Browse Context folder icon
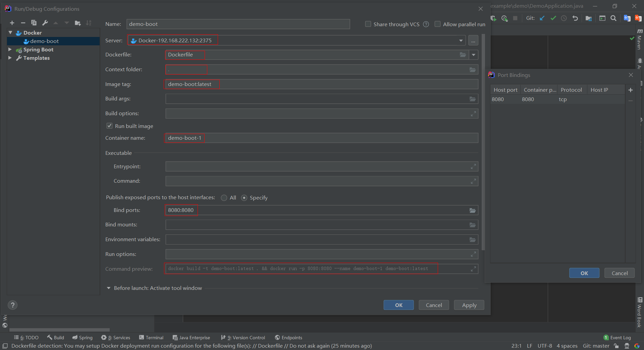 click(473, 70)
